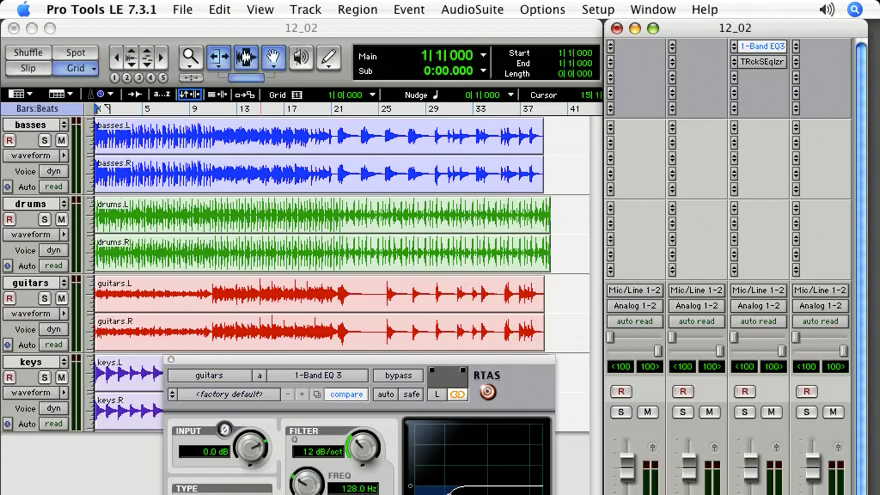Solo the drums track
The width and height of the screenshot is (880, 495).
(44, 219)
